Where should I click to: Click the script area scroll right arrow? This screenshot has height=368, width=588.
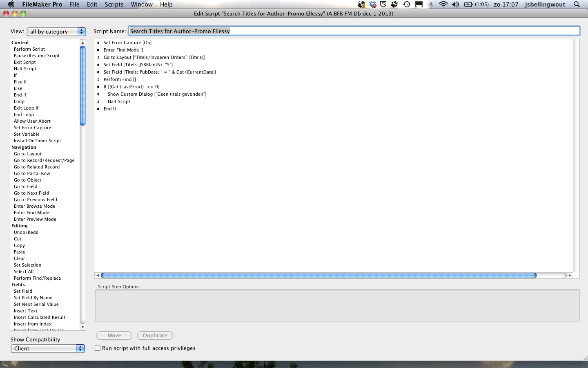tap(570, 275)
